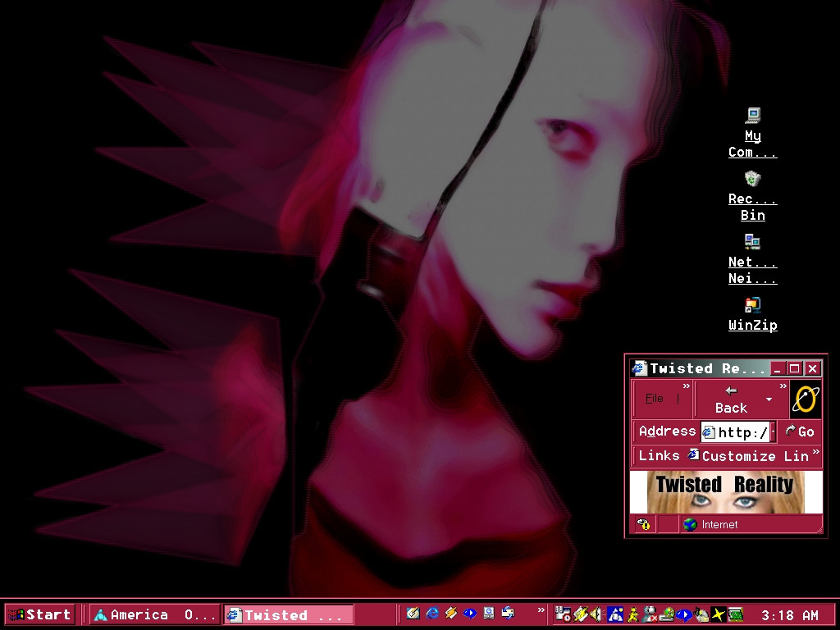Click the AOL throbber logo in the browser
This screenshot has width=840, height=630.
click(x=806, y=399)
